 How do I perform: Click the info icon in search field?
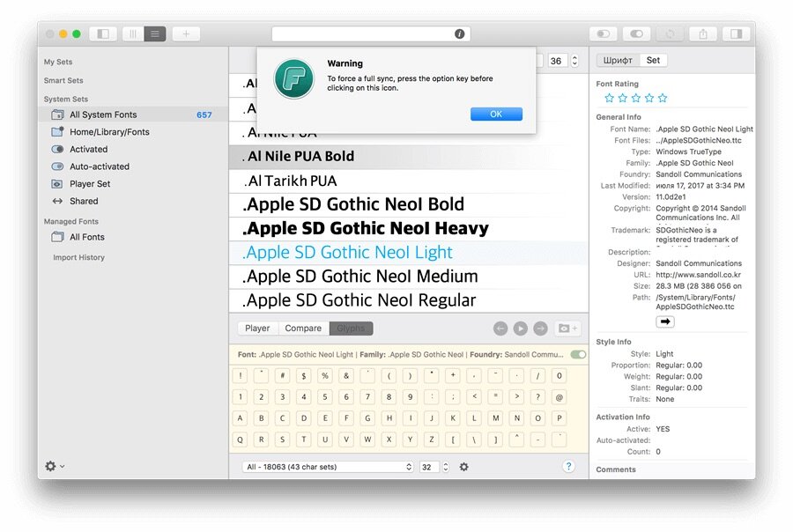click(x=459, y=33)
